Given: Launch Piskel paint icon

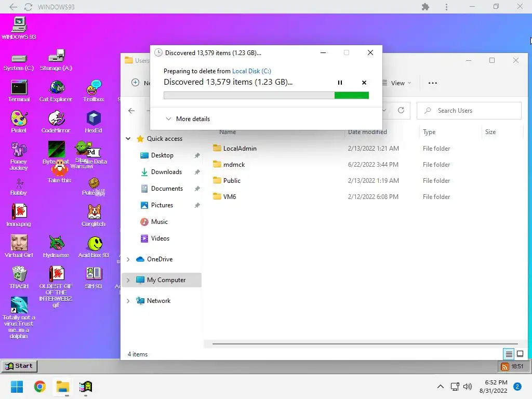Looking at the screenshot, I should tap(19, 122).
